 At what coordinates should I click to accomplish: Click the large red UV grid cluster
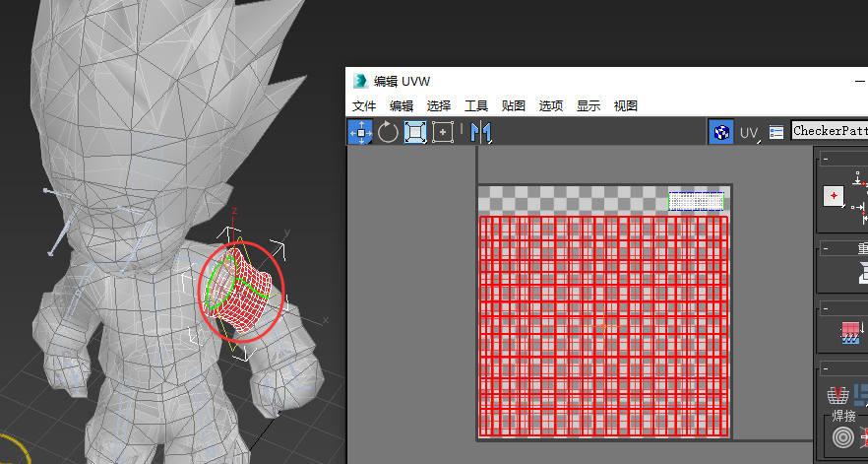pyautogui.click(x=603, y=326)
